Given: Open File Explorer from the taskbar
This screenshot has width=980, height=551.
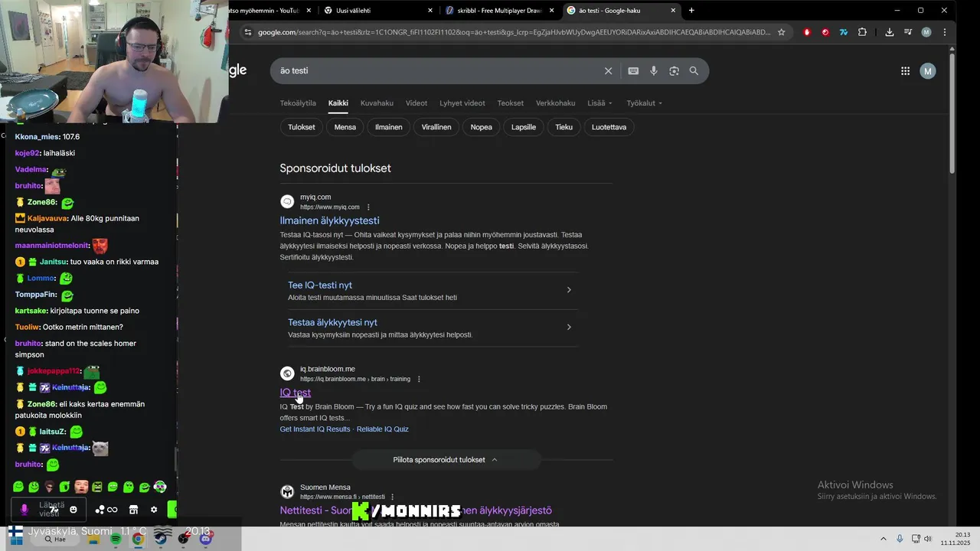Looking at the screenshot, I should 93,539.
